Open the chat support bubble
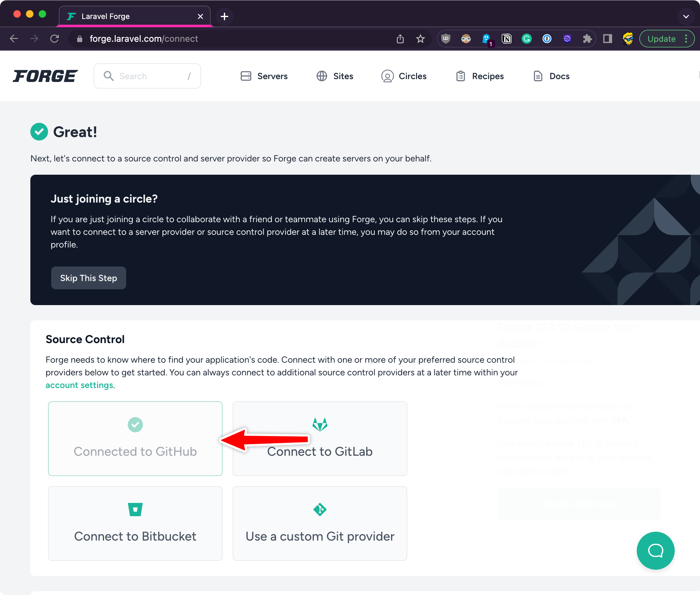This screenshot has height=595, width=700. click(x=655, y=550)
